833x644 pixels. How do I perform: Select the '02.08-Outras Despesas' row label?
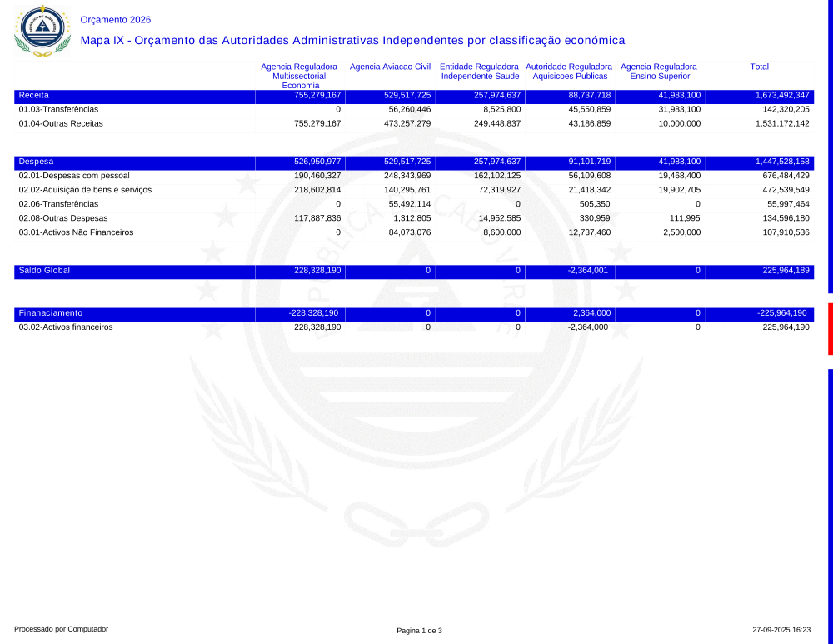pos(63,218)
